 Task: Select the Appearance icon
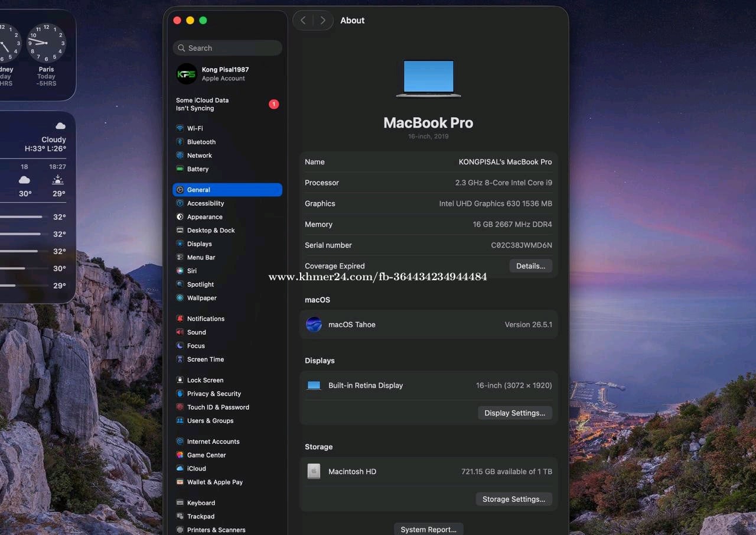[x=180, y=217]
